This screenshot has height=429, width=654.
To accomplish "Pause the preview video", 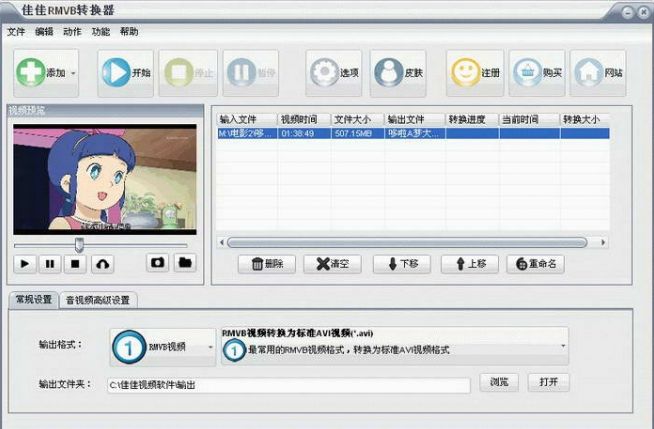I will (x=50, y=263).
